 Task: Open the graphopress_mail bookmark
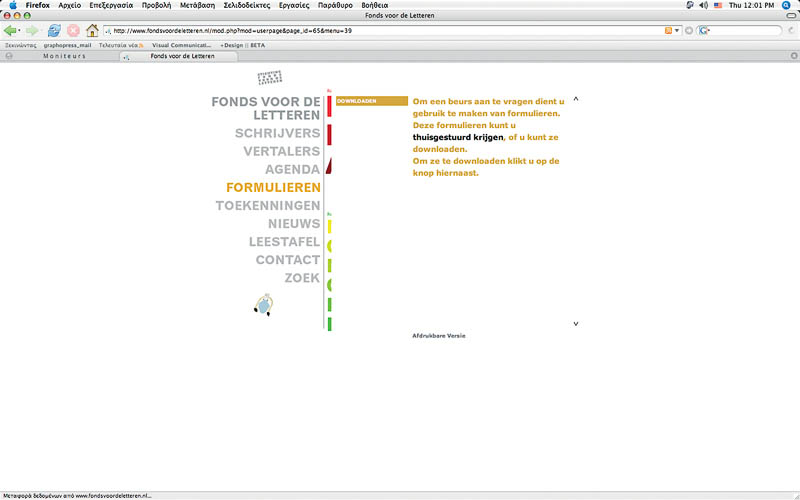pos(67,45)
